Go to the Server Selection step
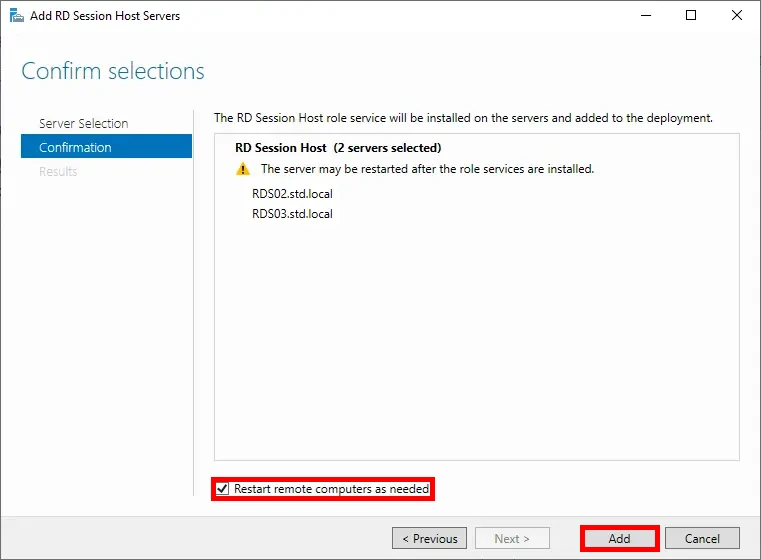 point(83,123)
